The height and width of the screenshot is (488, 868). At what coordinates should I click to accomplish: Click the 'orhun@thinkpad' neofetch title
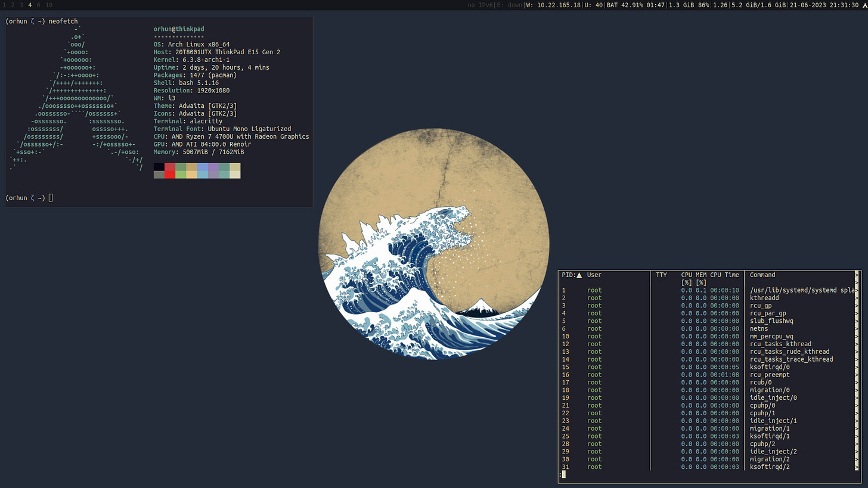[179, 29]
